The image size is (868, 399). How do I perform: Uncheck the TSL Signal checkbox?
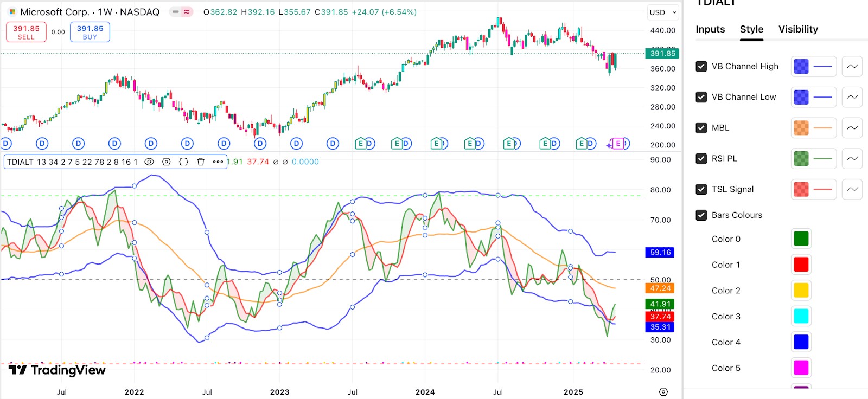[x=701, y=189]
